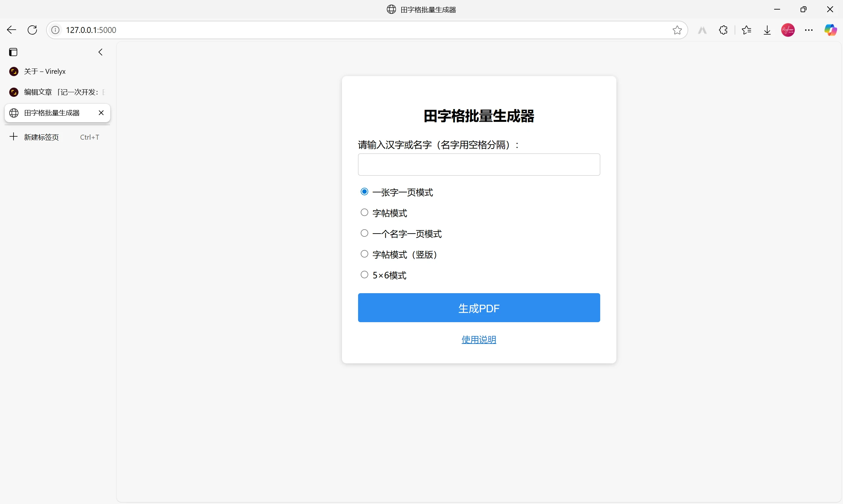This screenshot has height=504, width=843.
Task: Open a new tab with 新建标签页
Action: pos(57,137)
